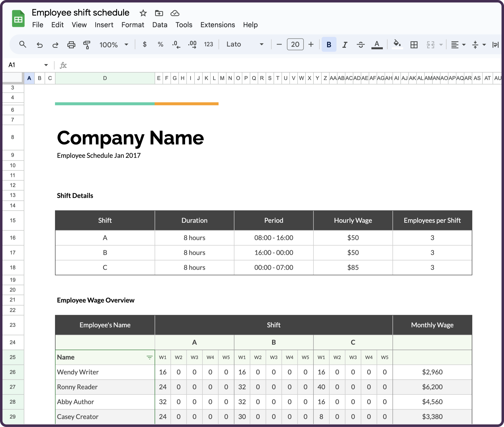The height and width of the screenshot is (427, 504).
Task: Star the Employee shift schedule document
Action: [x=143, y=13]
